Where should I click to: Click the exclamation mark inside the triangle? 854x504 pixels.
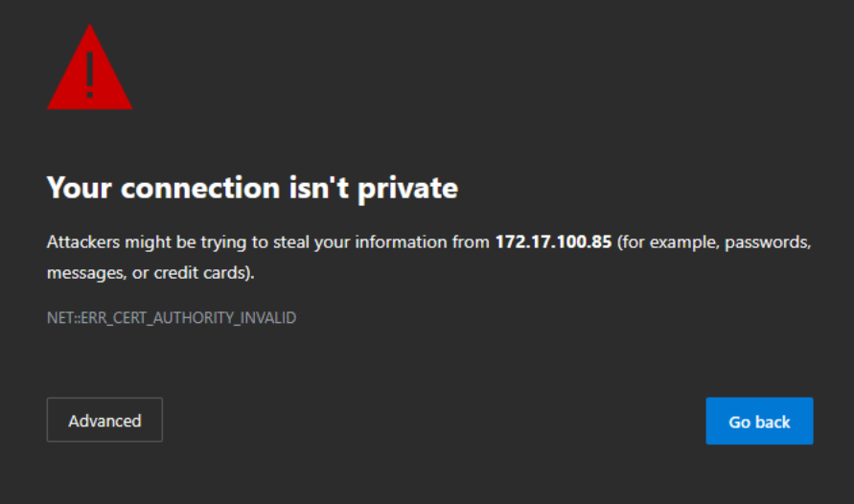tap(89, 75)
